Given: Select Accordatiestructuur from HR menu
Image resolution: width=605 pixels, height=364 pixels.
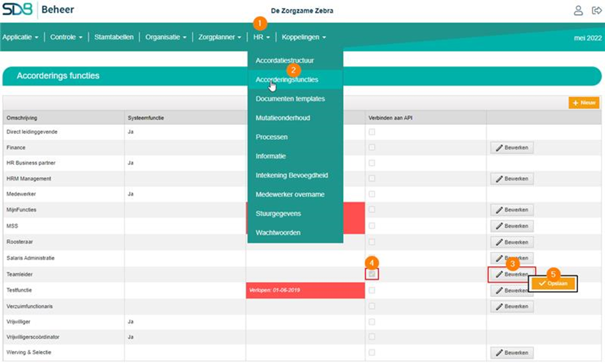Looking at the screenshot, I should click(295, 60).
